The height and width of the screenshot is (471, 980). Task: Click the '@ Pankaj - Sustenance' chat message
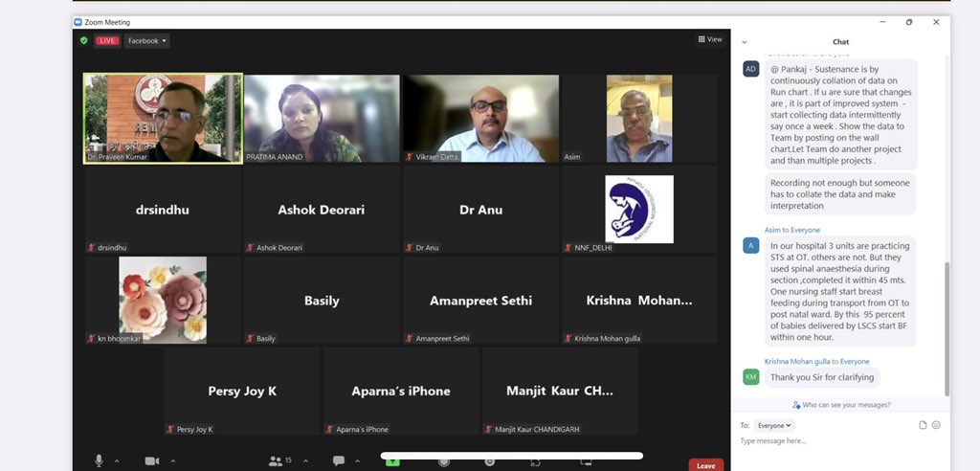point(840,115)
